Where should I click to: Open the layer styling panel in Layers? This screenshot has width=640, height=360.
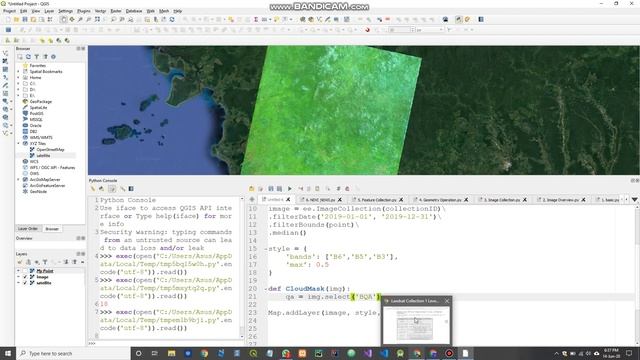coord(20,262)
